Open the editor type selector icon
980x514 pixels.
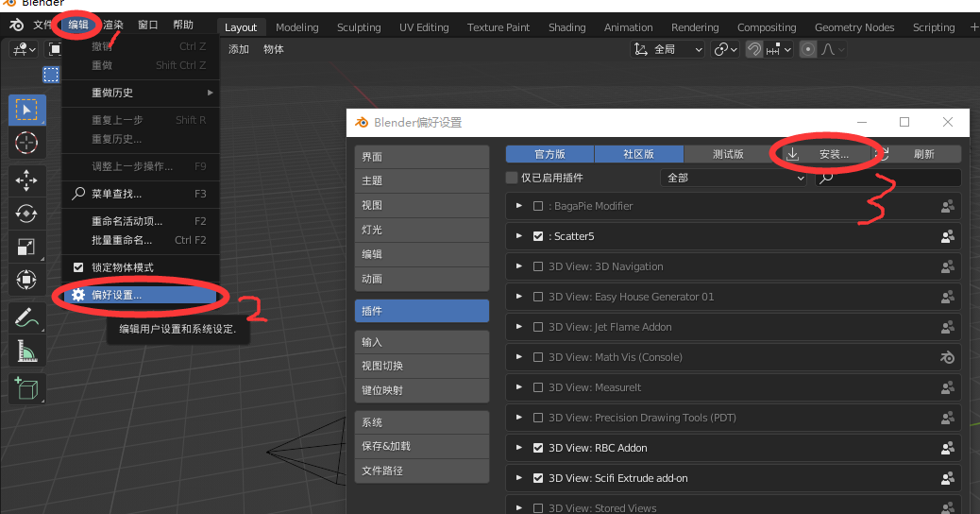pos(25,49)
